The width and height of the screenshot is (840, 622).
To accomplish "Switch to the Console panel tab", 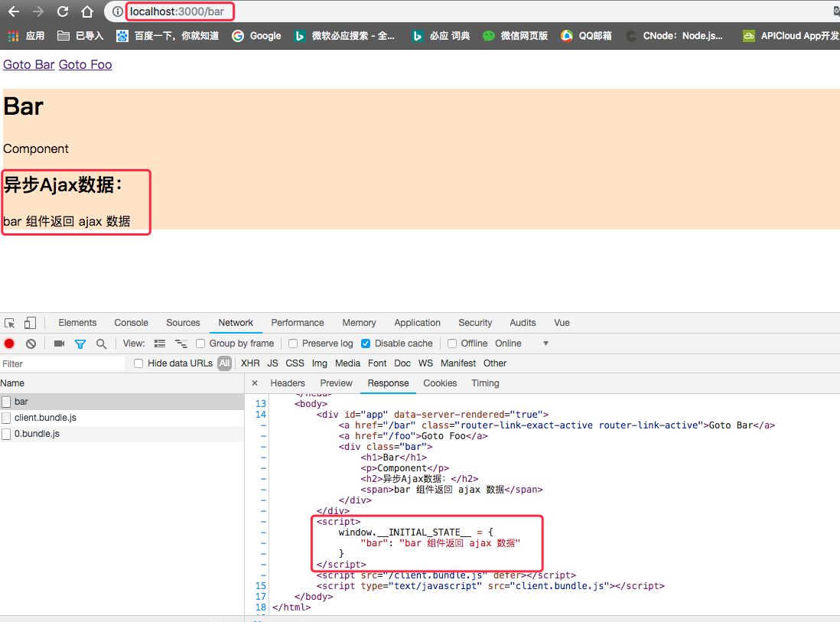I will [x=131, y=323].
